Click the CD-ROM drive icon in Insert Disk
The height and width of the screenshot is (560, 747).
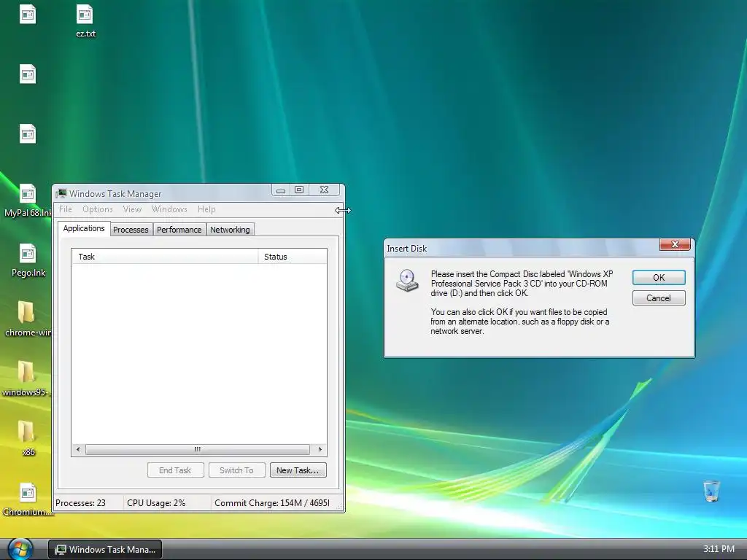[x=407, y=280]
